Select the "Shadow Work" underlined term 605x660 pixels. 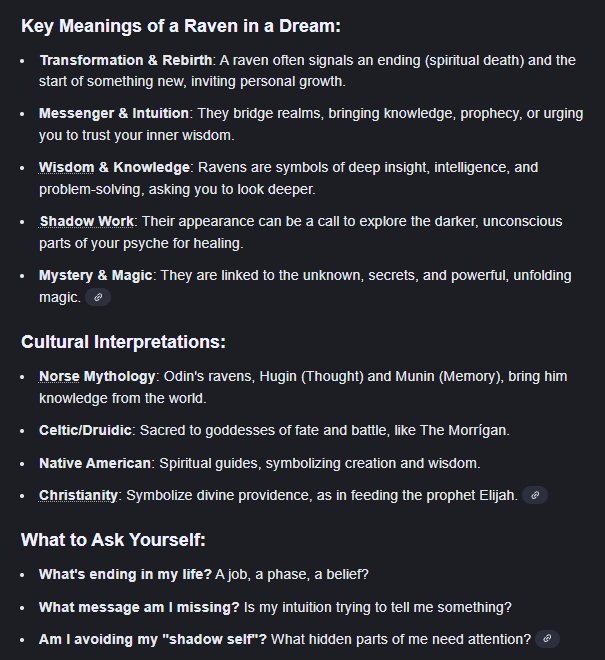[x=86, y=221]
